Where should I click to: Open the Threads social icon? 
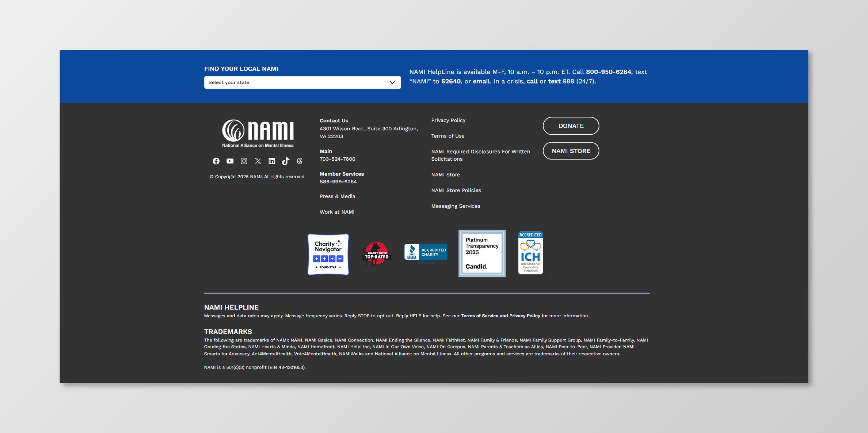pos(299,161)
